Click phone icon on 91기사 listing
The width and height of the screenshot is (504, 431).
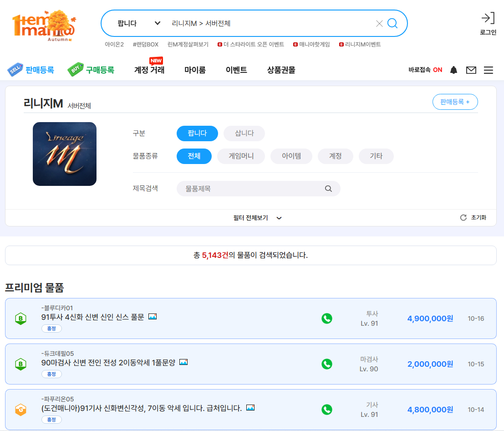327,410
